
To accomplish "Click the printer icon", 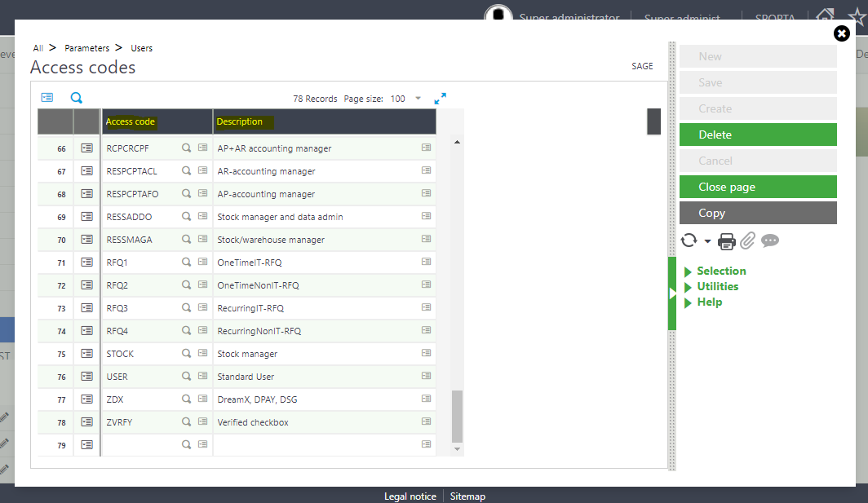I will [727, 240].
